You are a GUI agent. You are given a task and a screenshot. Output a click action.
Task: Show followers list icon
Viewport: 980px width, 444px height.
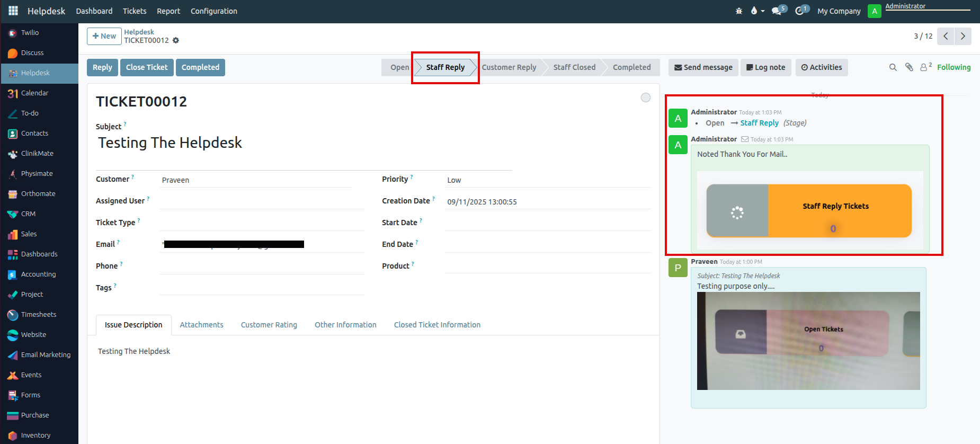[x=925, y=67]
